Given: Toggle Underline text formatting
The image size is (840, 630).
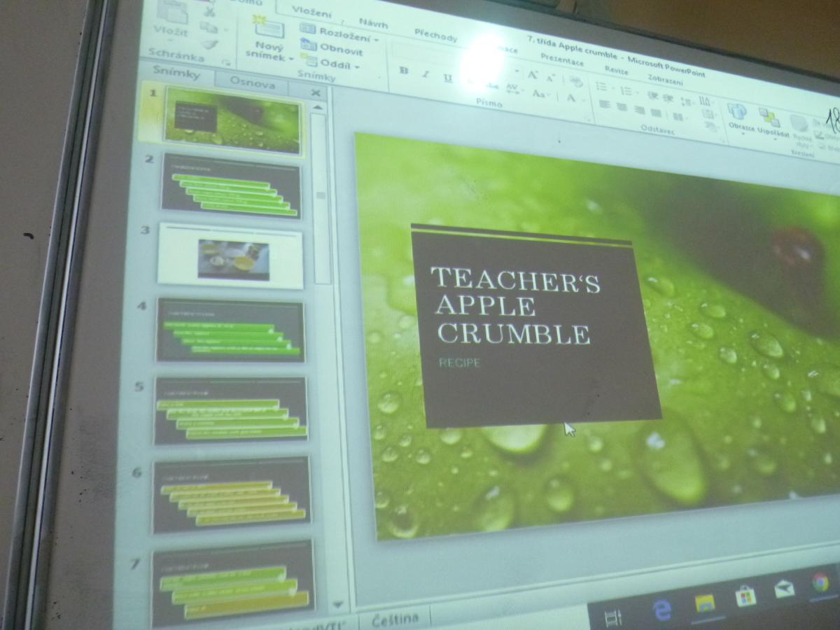Looking at the screenshot, I should pyautogui.click(x=448, y=78).
